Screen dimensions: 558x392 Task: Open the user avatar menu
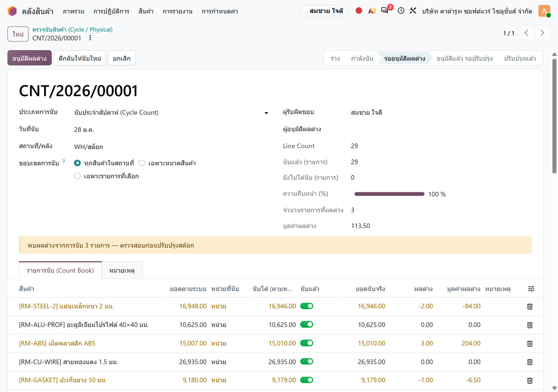coord(544,11)
